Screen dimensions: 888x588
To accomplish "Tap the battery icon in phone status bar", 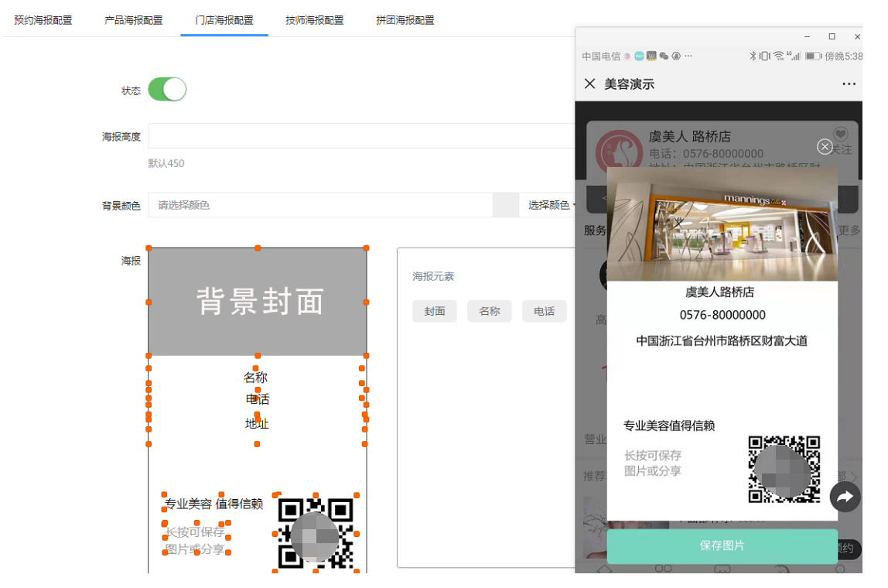I will tap(813, 56).
